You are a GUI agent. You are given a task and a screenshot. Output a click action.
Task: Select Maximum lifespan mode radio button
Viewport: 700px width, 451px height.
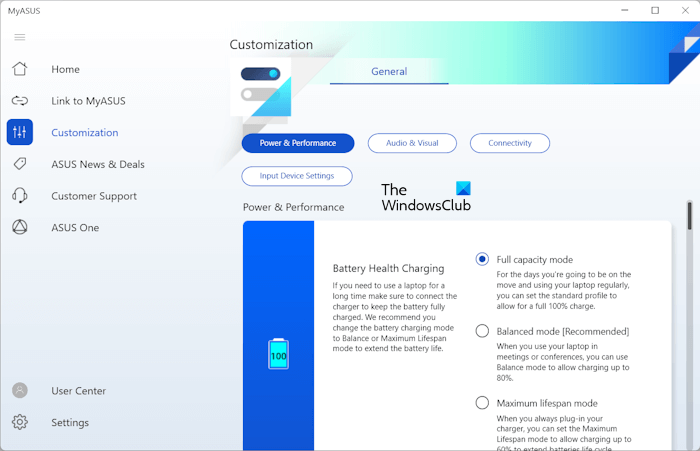(482, 403)
